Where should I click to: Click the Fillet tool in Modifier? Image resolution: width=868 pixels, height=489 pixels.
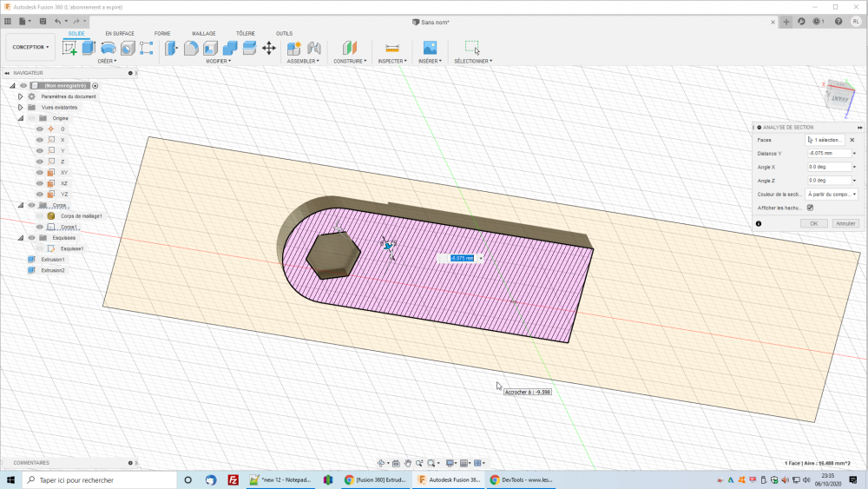[191, 48]
